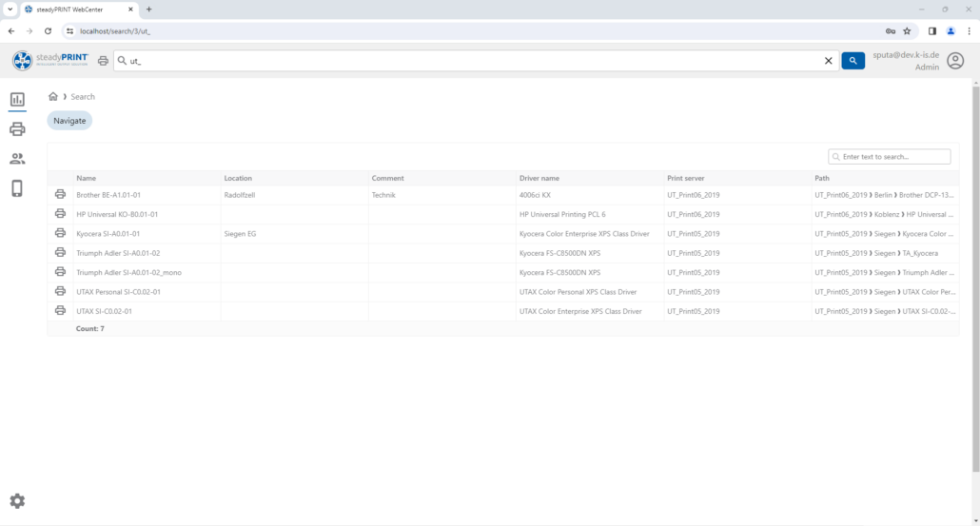Click printer icon of Triumph Adler SI-A0.01-02 row
The height and width of the screenshot is (526, 980).
(x=60, y=252)
